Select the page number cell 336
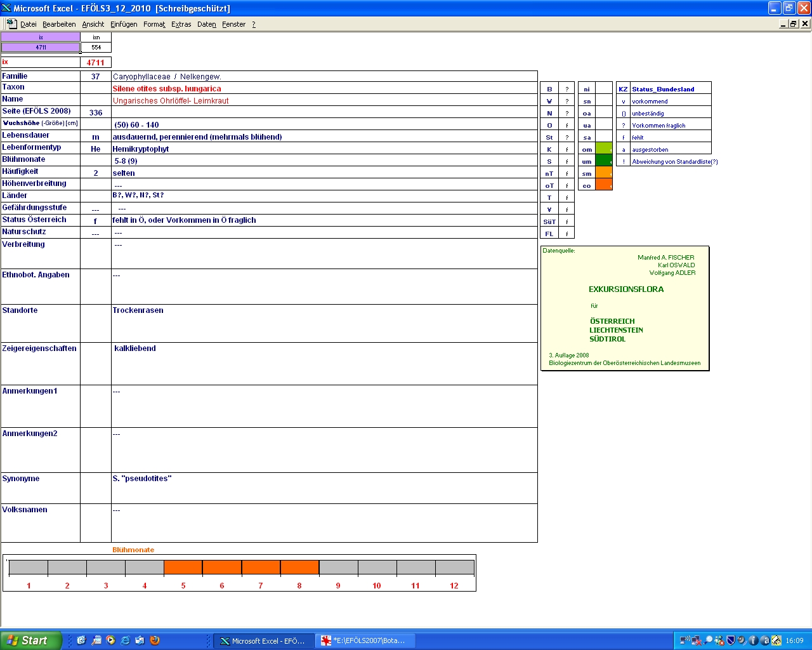Viewport: 812px width, 650px height. click(96, 112)
